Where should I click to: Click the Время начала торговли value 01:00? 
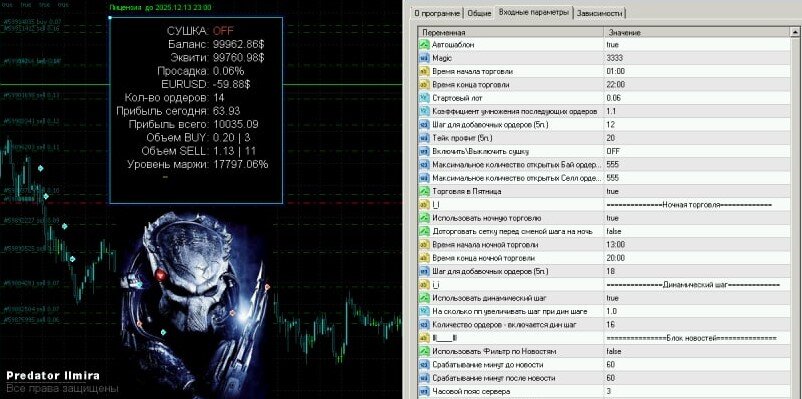coord(697,72)
